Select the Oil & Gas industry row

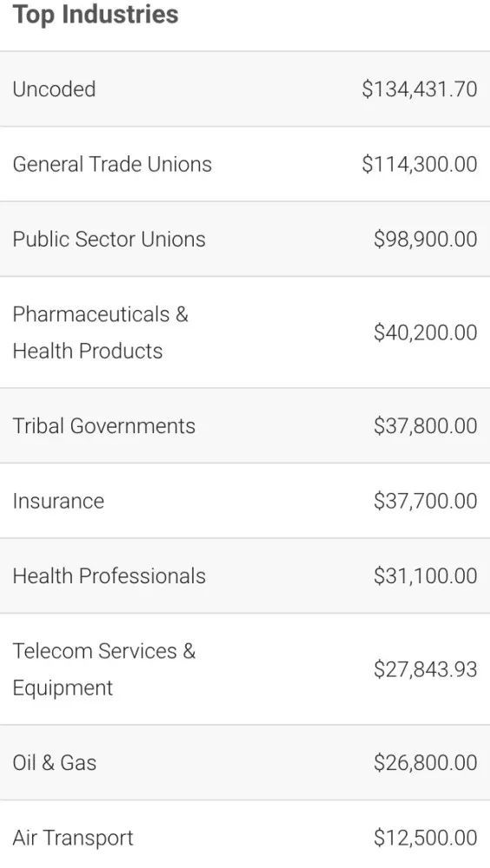point(245,762)
